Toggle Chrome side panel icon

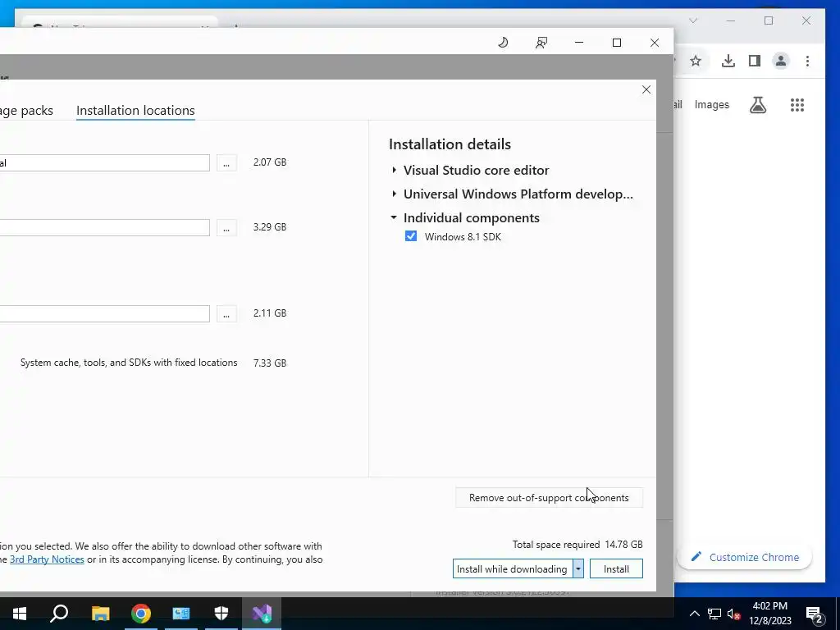pos(755,61)
